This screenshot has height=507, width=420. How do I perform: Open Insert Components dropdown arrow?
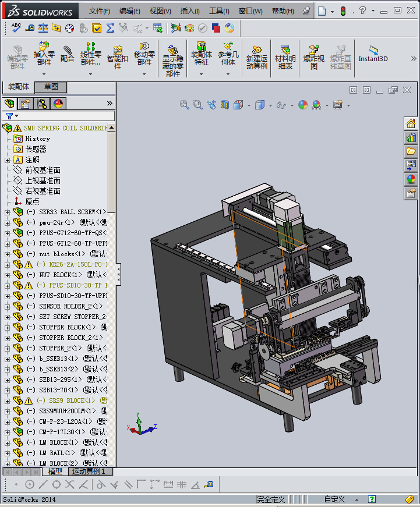coord(44,74)
